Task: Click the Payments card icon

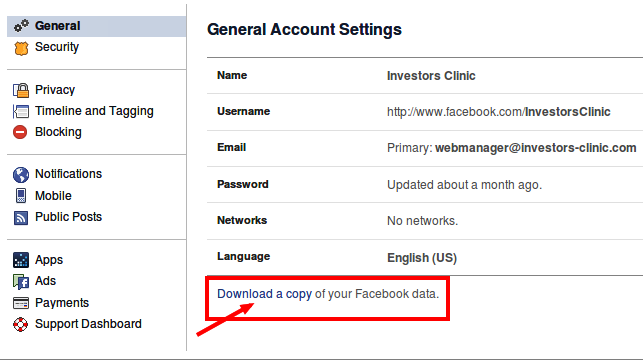Action: pyautogui.click(x=21, y=303)
